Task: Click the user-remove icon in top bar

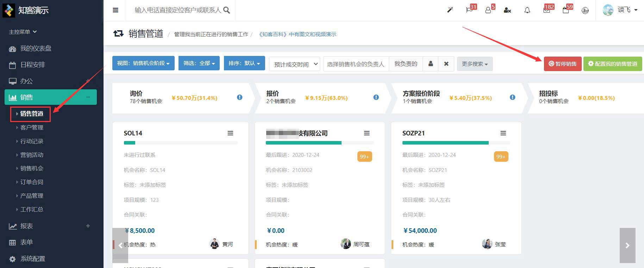Action: coord(507,10)
